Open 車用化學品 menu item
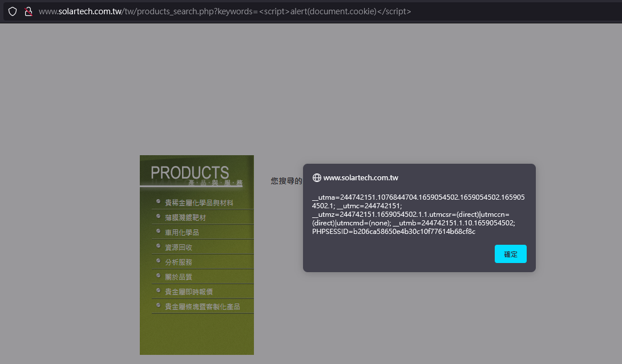 tap(182, 232)
